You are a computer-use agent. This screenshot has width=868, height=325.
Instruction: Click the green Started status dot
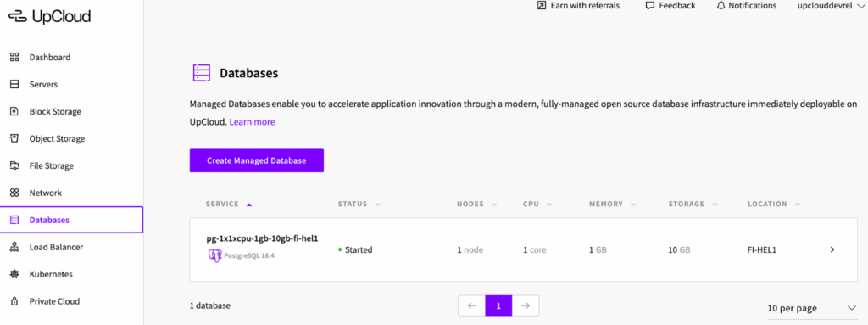pos(340,250)
